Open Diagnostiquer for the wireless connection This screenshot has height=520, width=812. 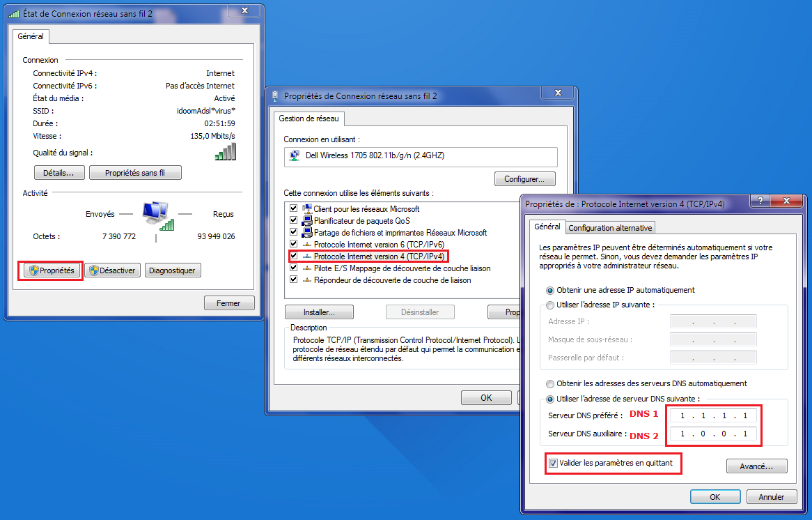click(173, 270)
